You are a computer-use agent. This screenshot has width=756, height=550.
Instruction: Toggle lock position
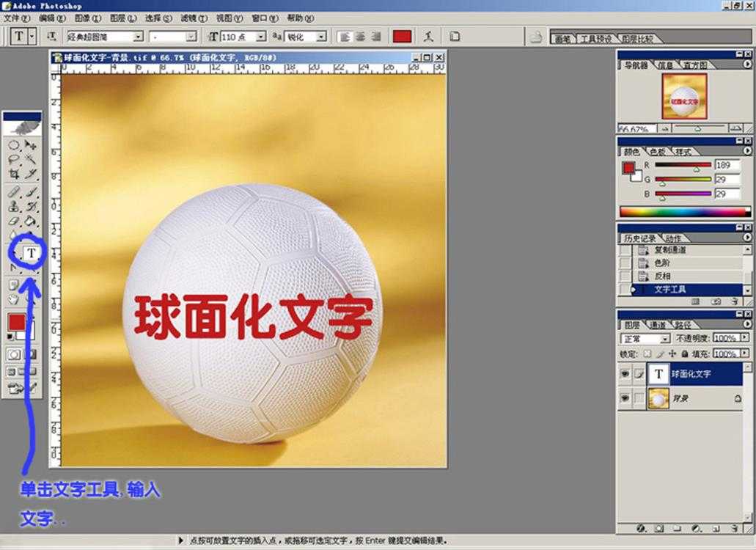tap(672, 353)
